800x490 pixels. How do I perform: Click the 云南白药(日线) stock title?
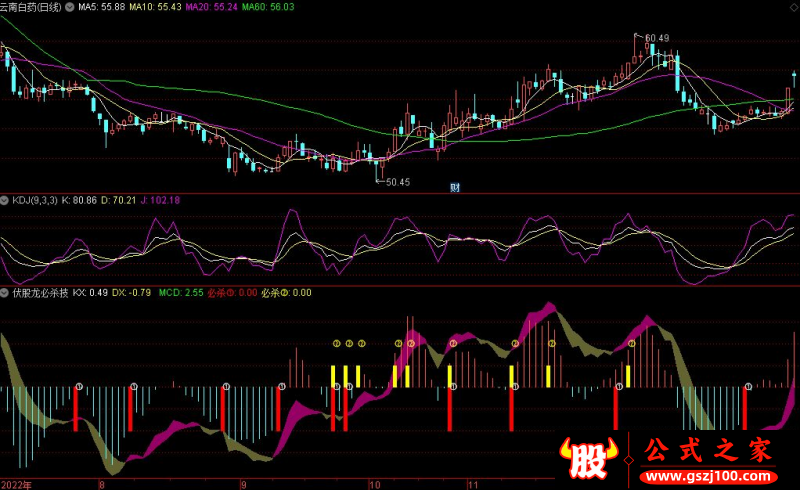pos(31,7)
